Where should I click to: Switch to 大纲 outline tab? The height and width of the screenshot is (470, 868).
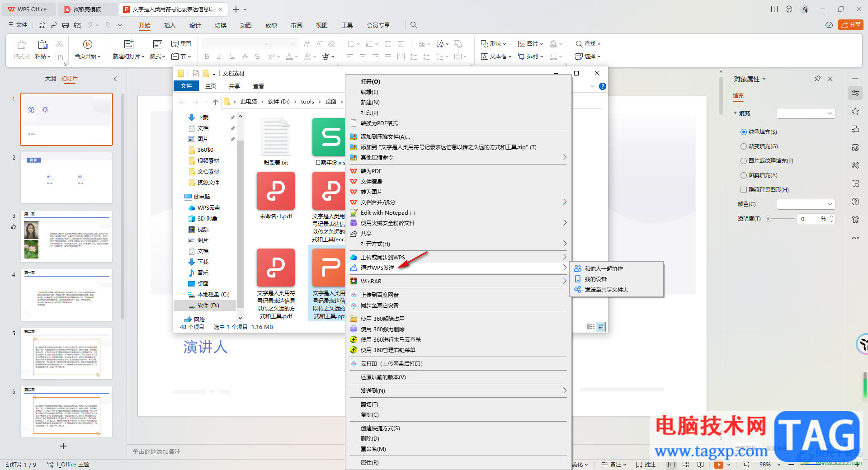pos(51,79)
